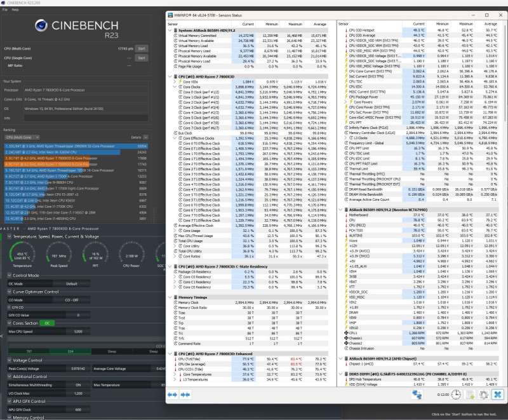508x420 pixels.
Task: Click the Chassis2 fan icon in HWiNFO
Action: pos(346,343)
